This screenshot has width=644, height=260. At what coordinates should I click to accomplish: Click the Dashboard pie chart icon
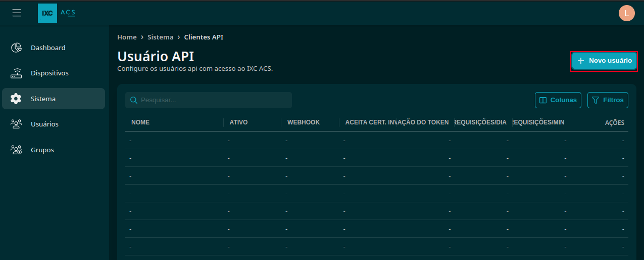click(16, 48)
